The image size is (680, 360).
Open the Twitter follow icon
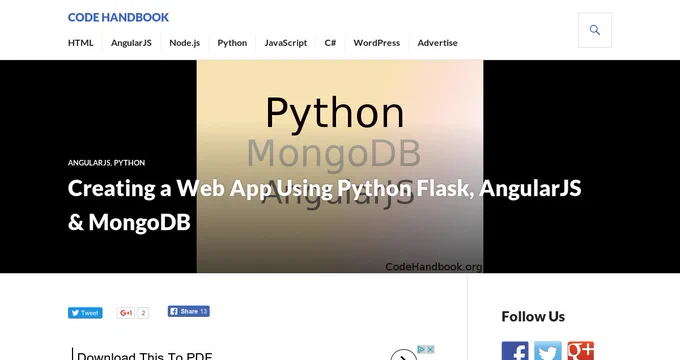[548, 351]
